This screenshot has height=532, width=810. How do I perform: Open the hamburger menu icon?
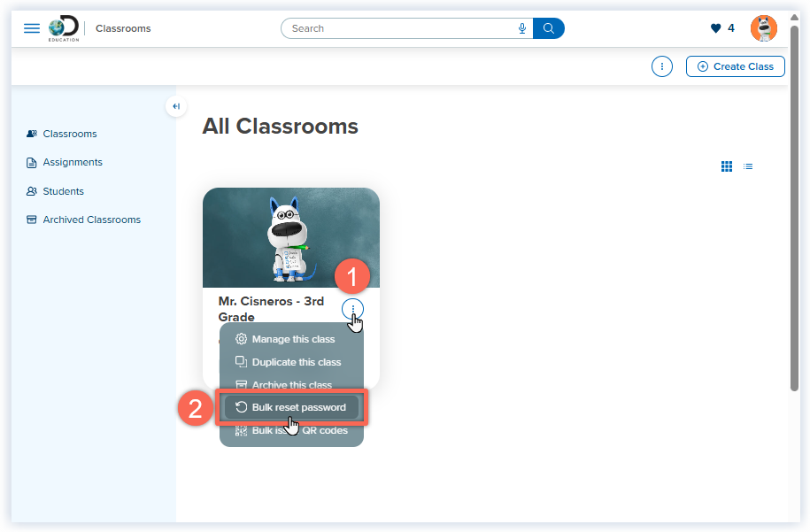click(32, 27)
